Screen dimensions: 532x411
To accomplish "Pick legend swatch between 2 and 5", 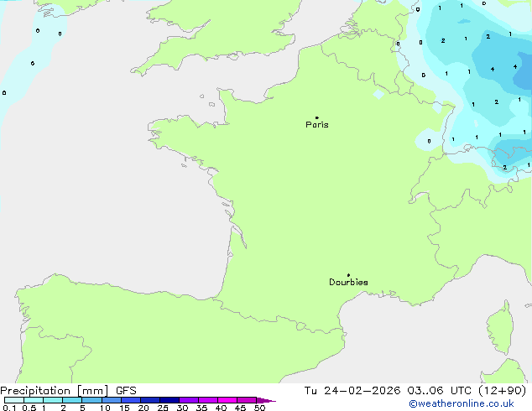I will point(72,400).
